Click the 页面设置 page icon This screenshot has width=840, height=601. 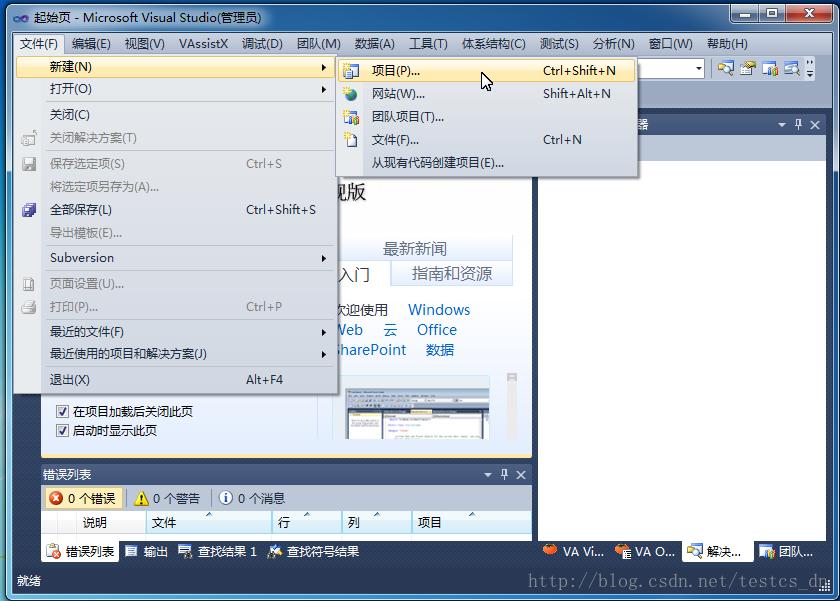click(x=29, y=284)
